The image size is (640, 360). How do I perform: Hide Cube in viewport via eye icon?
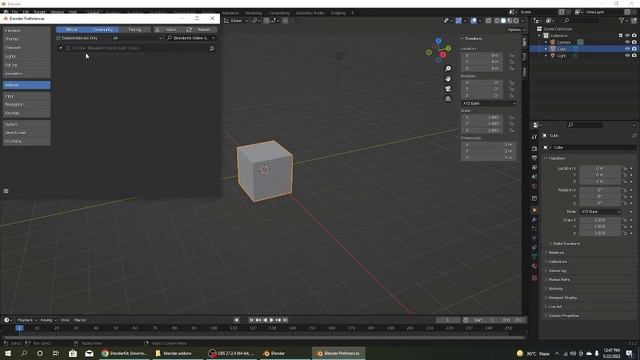coord(627,49)
